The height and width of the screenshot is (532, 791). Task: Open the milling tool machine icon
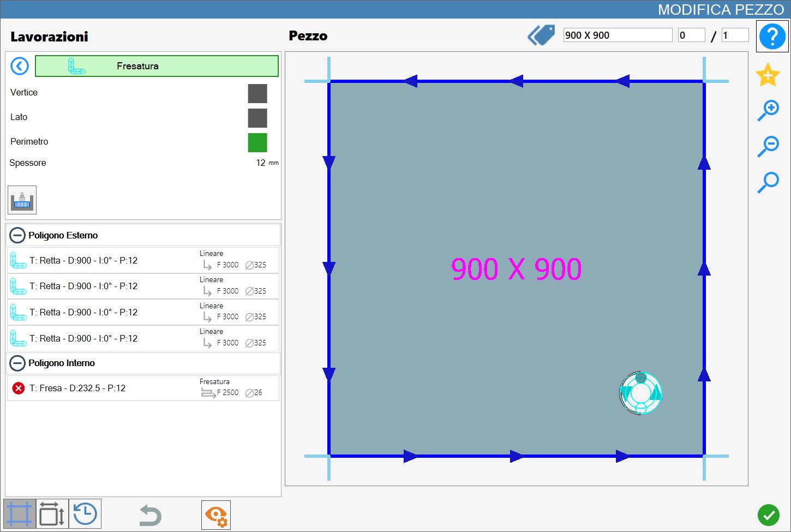tap(22, 200)
